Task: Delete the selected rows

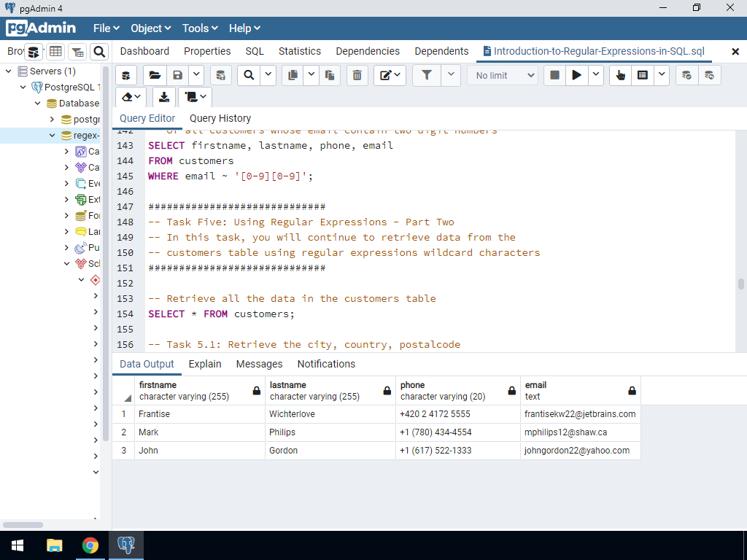Action: (x=357, y=75)
